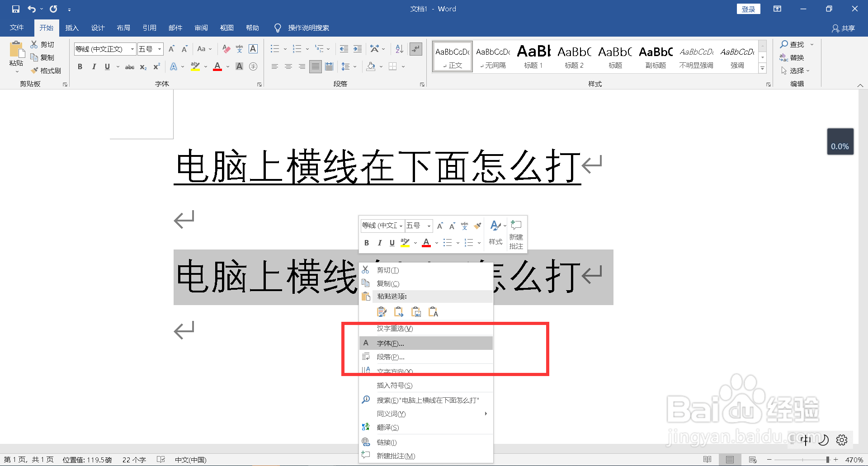Image resolution: width=868 pixels, height=466 pixels.
Task: Click the highlight color icon on mini toolbar
Action: point(405,243)
